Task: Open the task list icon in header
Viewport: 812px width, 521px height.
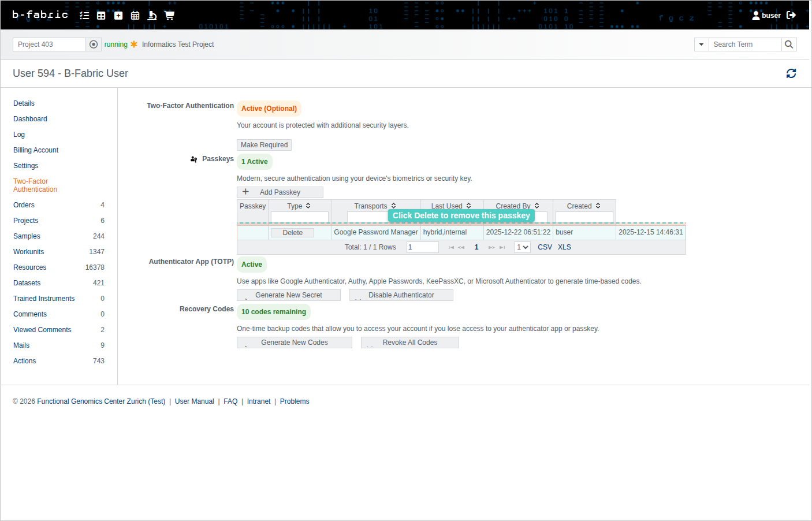Action: (x=84, y=16)
